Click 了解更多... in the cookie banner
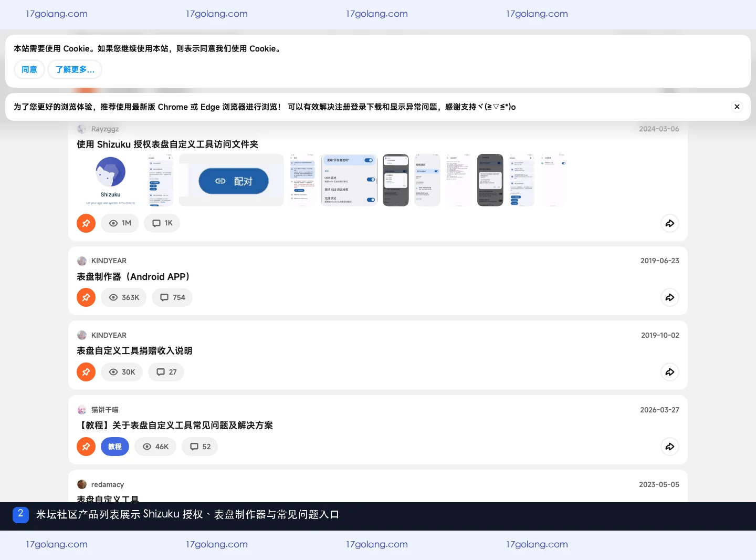The image size is (756, 560). 75,69
